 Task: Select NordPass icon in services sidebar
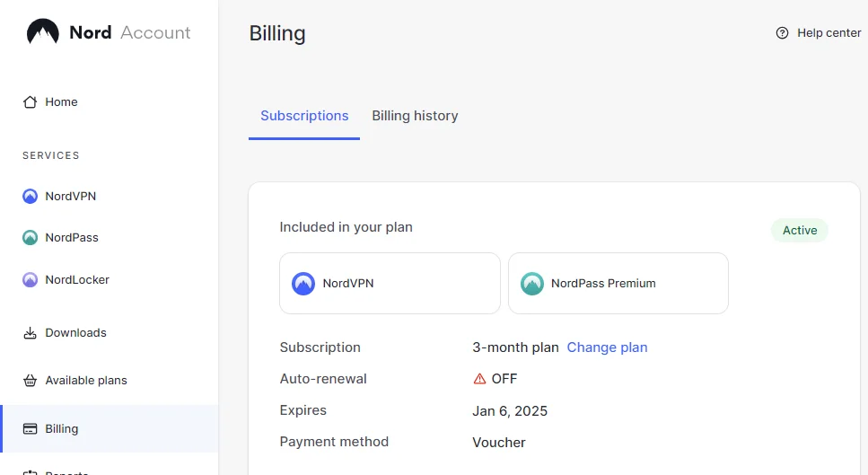30,237
